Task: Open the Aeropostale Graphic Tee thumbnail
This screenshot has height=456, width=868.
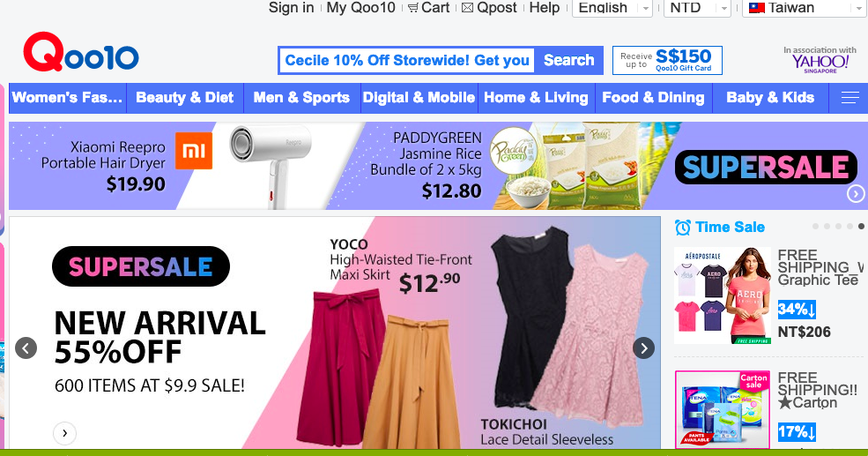Action: (723, 295)
